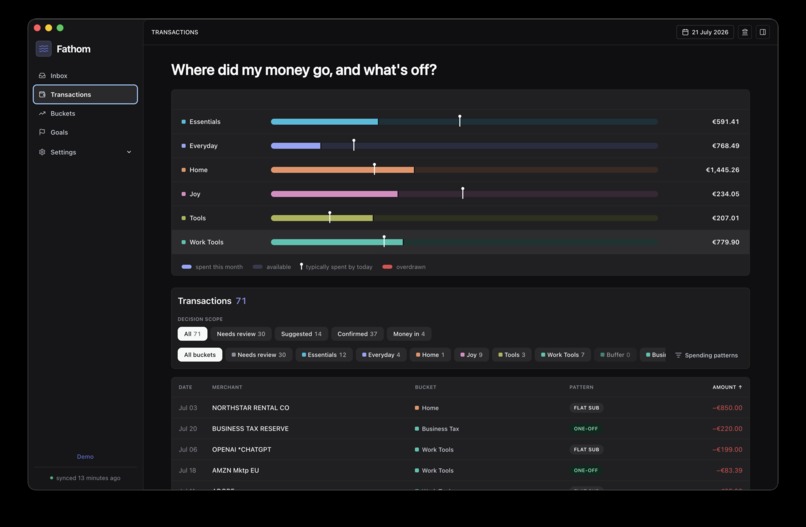Go to Buckets in the sidebar

click(85, 113)
